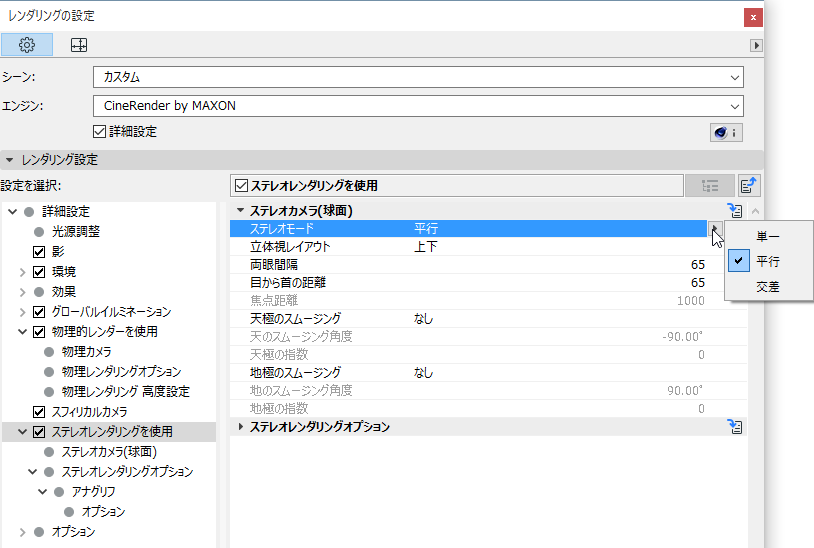Expand the ステレオレンダリングオプション section in right panel
Viewport: 814px width, 548px height.
click(240, 427)
